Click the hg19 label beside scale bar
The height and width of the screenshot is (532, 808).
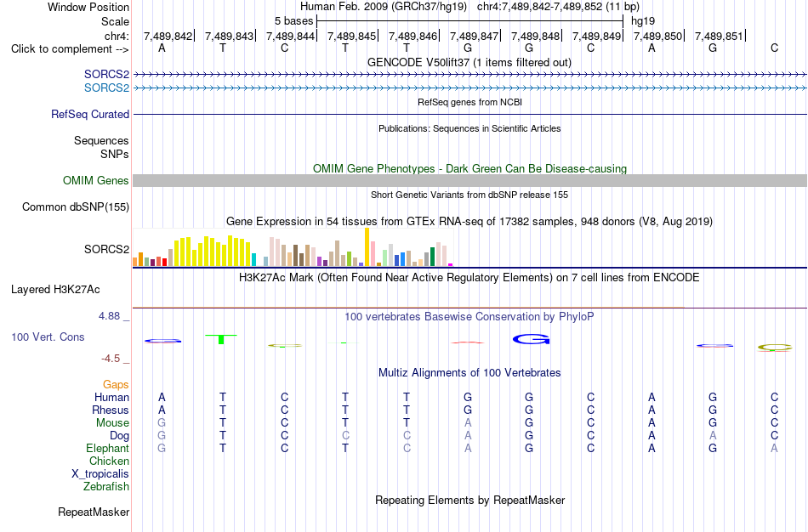pos(643,21)
